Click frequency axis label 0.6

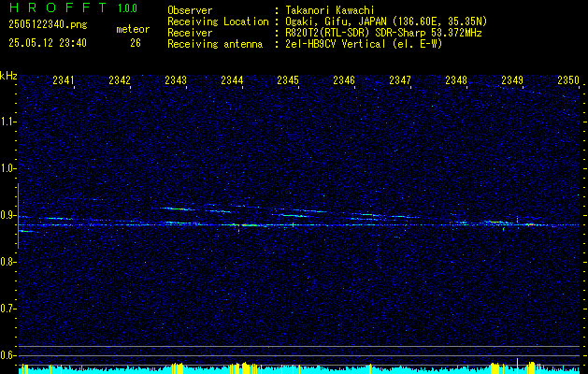(7, 355)
